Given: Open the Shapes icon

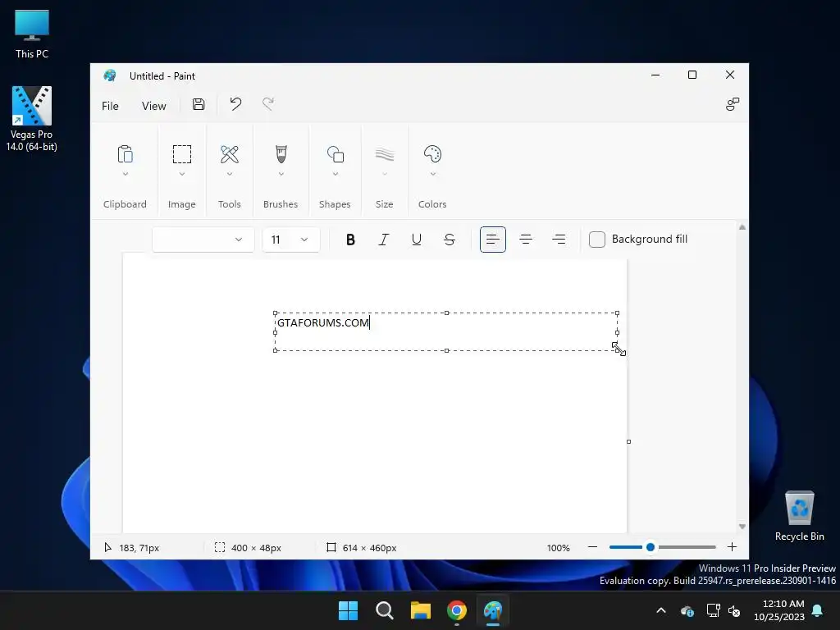Looking at the screenshot, I should click(x=336, y=154).
